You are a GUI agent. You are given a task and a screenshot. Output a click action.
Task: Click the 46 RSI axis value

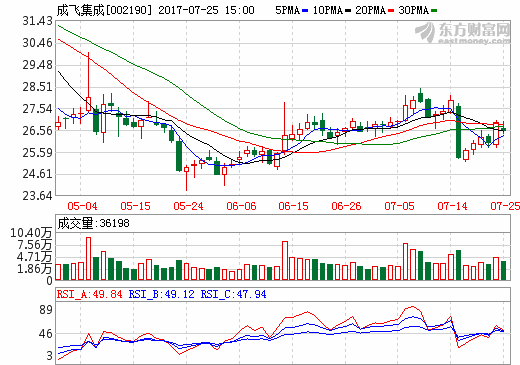pos(46,334)
